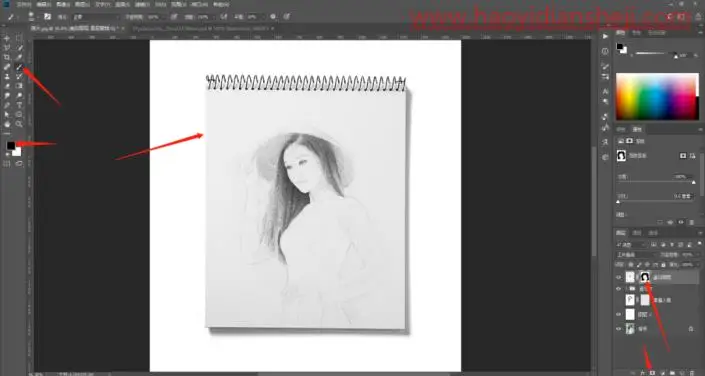This screenshot has height=376, width=705.
Task: Delete layer trash icon in Layers panel
Action: tap(692, 372)
